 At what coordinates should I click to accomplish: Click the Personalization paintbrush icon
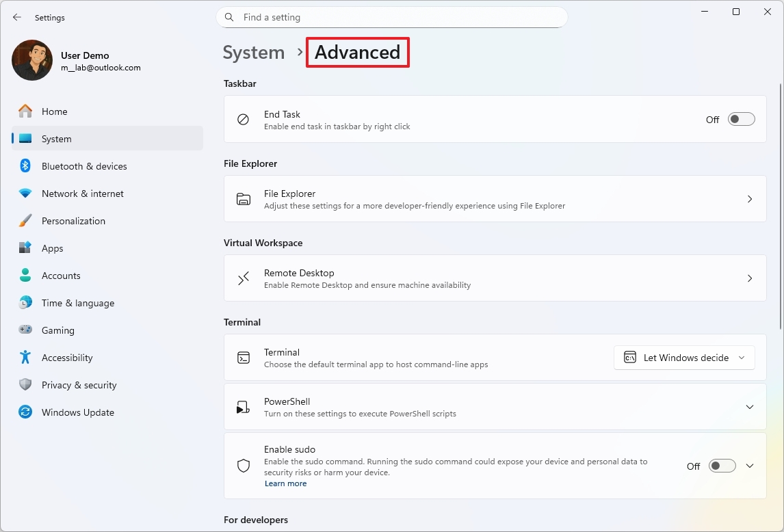tap(25, 221)
